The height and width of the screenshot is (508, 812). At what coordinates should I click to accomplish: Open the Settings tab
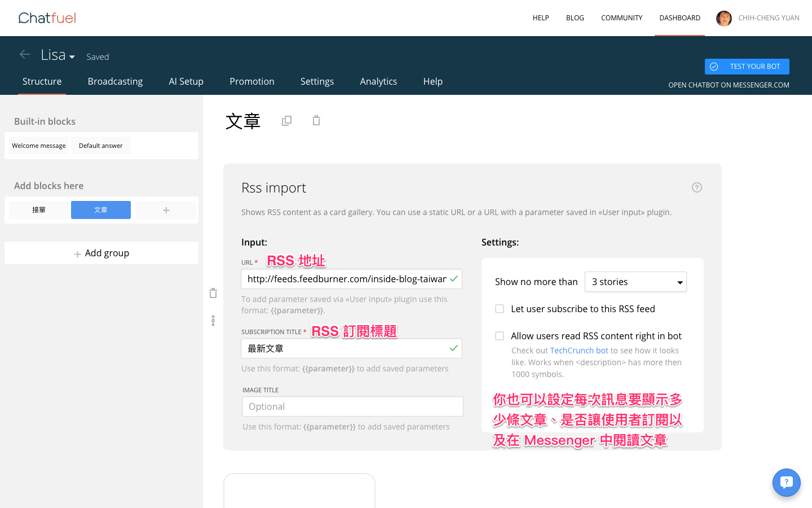click(x=317, y=81)
